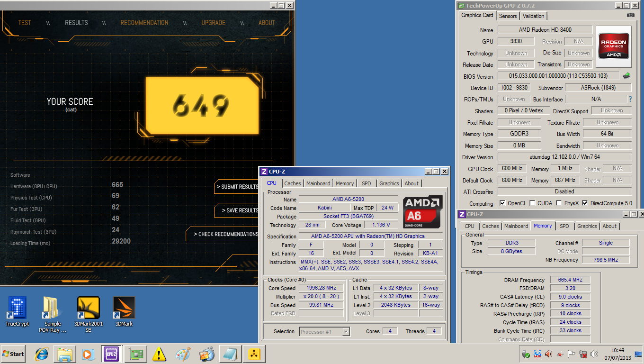Click the GPU-Z graphics card taskbar icon

[136, 354]
